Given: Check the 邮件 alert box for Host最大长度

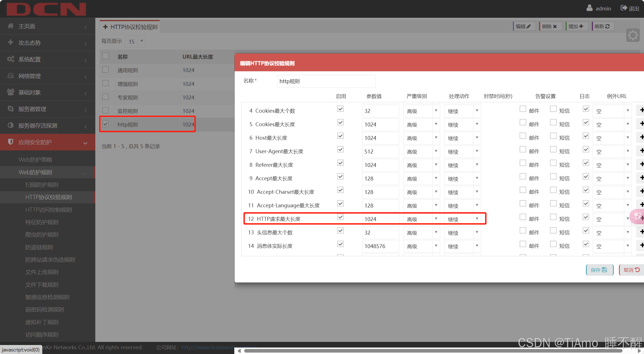Looking at the screenshot, I should point(523,136).
